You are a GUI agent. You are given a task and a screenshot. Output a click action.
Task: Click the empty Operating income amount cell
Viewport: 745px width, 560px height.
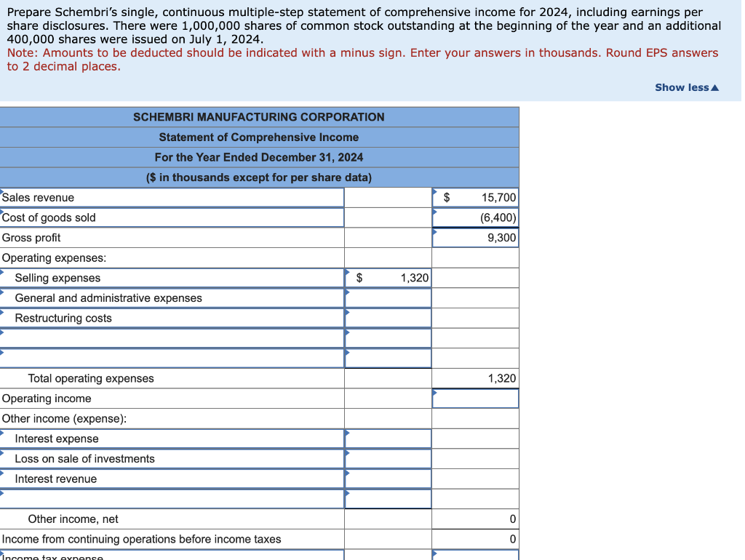477,399
